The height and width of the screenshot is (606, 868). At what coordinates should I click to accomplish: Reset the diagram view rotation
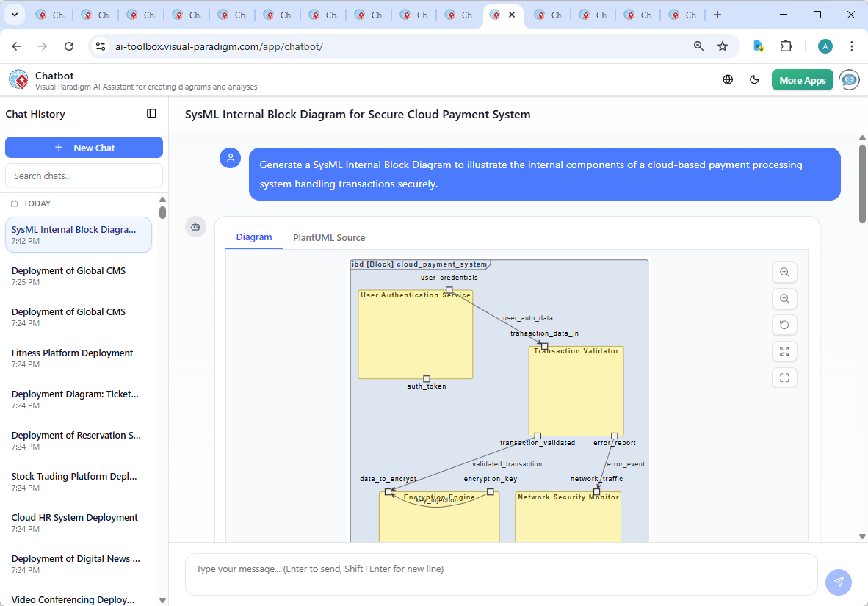(784, 325)
